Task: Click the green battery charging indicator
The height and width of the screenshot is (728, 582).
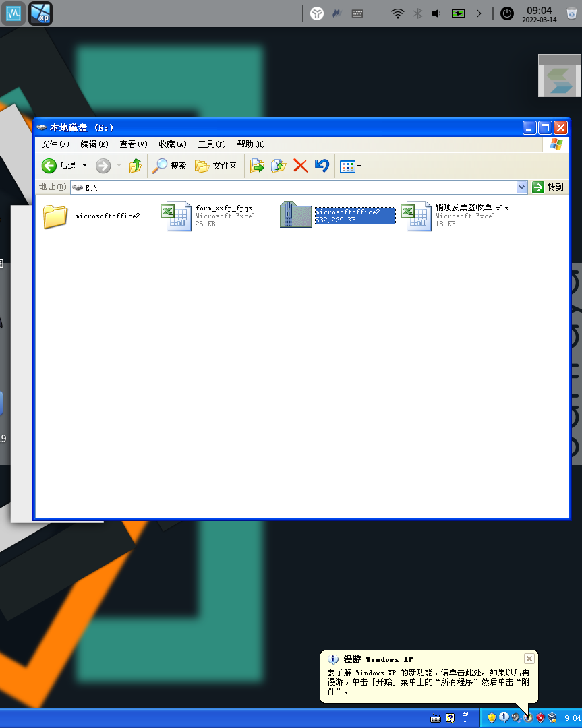Action: pyautogui.click(x=459, y=13)
